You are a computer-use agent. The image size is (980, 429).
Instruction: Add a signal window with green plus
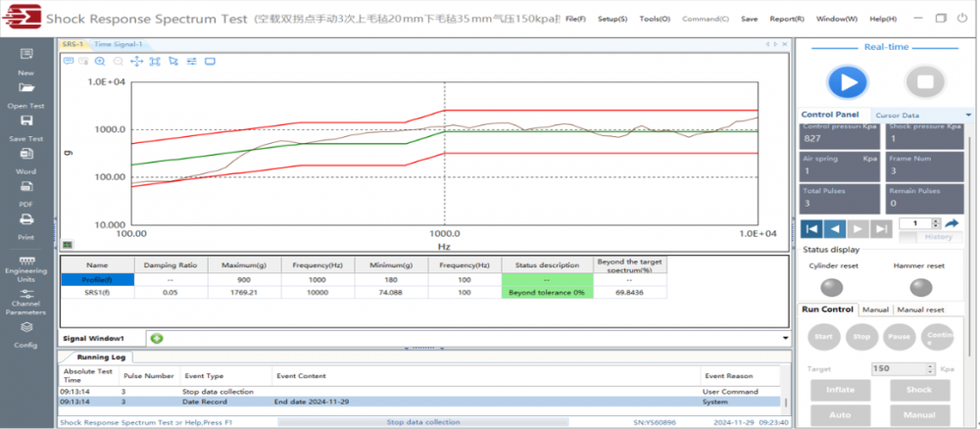(x=157, y=338)
